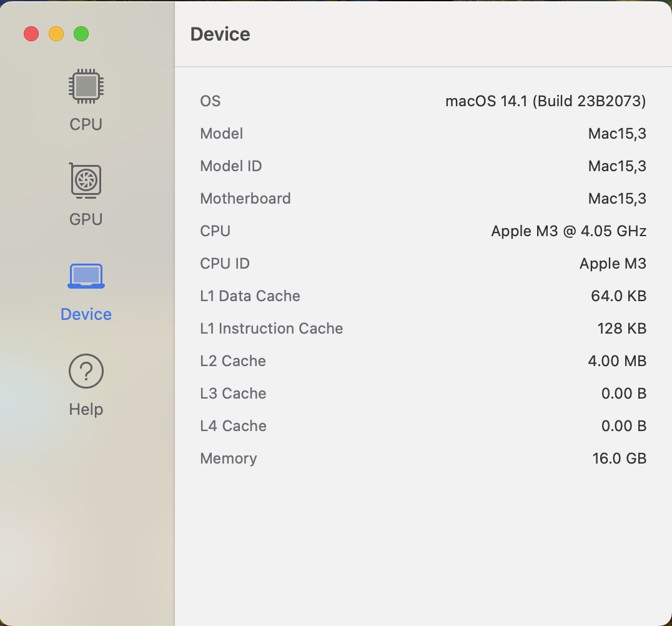Click the red close window button
This screenshot has height=626, width=672.
31,34
